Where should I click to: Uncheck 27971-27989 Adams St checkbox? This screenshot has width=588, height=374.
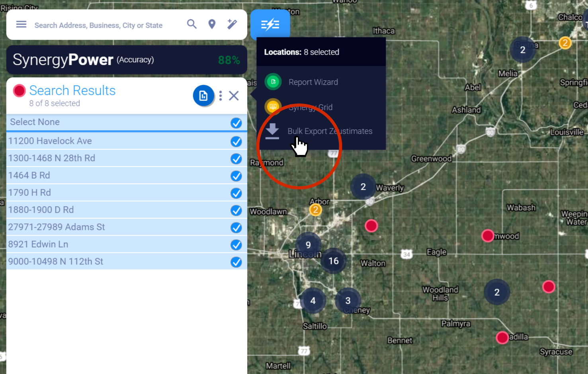(x=236, y=227)
